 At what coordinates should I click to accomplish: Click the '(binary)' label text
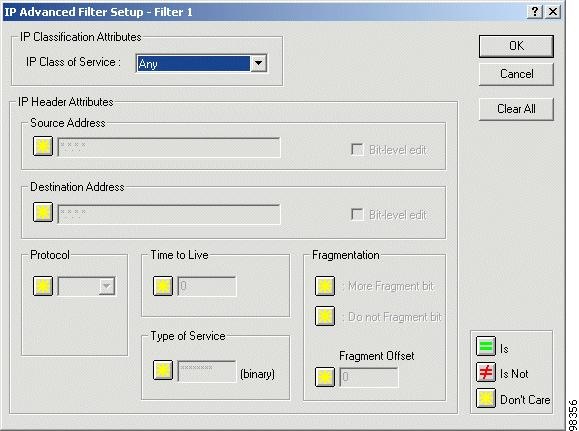click(257, 374)
